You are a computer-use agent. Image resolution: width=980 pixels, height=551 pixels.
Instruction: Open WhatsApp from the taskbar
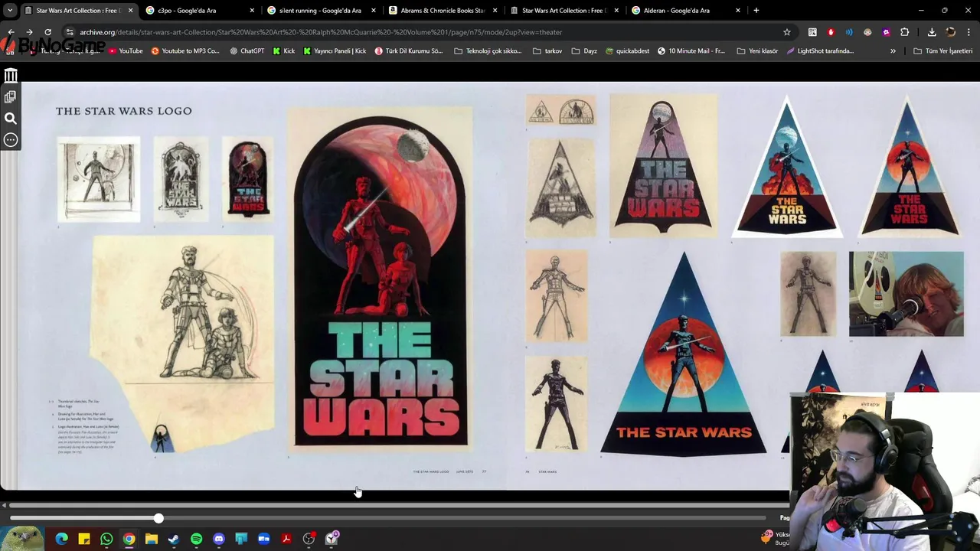point(106,539)
